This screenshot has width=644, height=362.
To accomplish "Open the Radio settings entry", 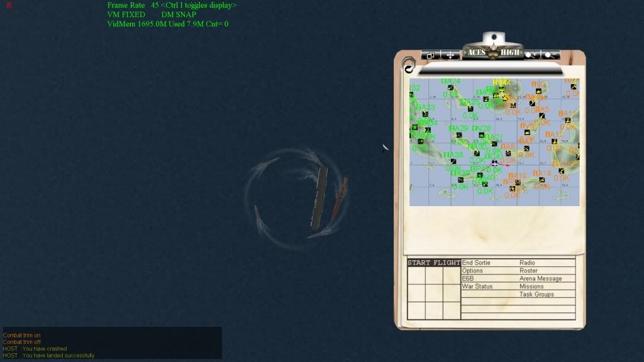I will click(x=528, y=263).
